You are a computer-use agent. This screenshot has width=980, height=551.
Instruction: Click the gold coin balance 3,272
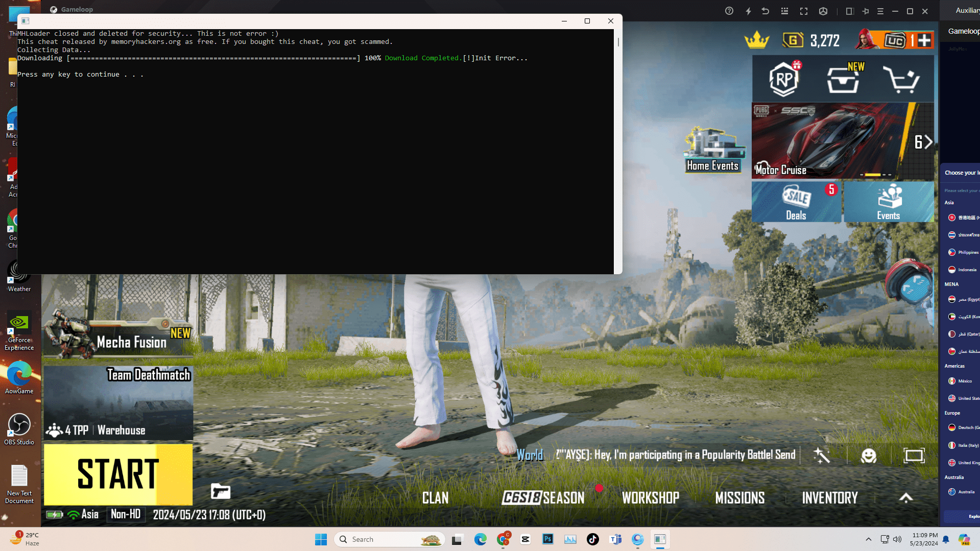(812, 40)
